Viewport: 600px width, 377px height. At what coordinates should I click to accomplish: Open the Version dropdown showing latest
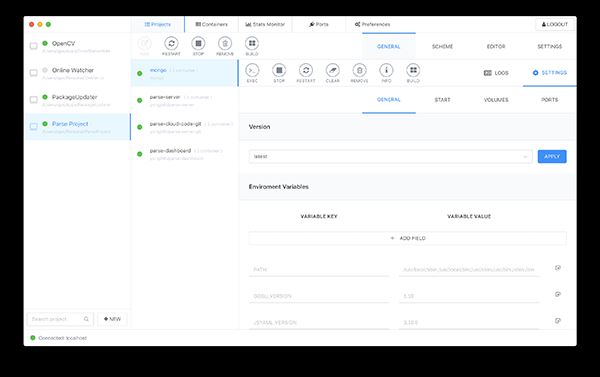tap(390, 157)
